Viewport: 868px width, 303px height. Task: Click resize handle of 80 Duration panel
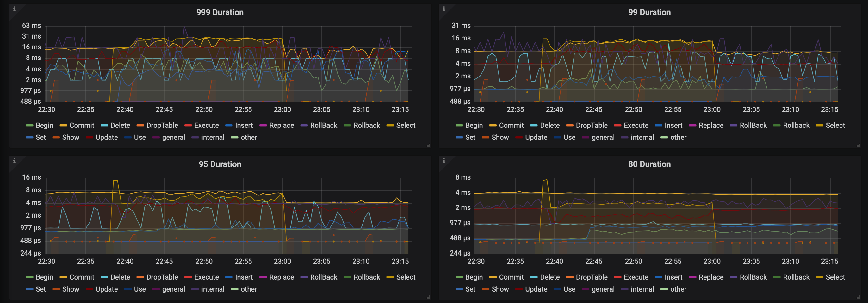point(858,297)
